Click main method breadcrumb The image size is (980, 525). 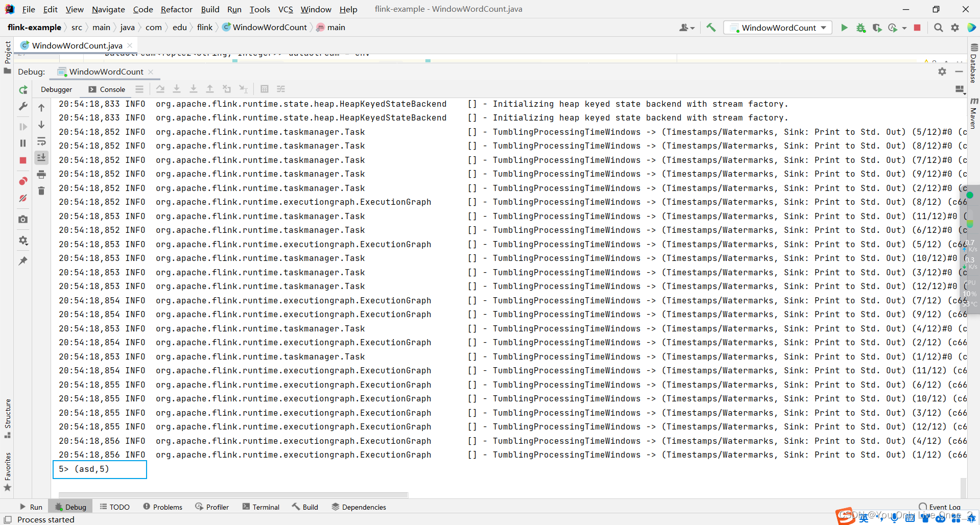(x=331, y=27)
